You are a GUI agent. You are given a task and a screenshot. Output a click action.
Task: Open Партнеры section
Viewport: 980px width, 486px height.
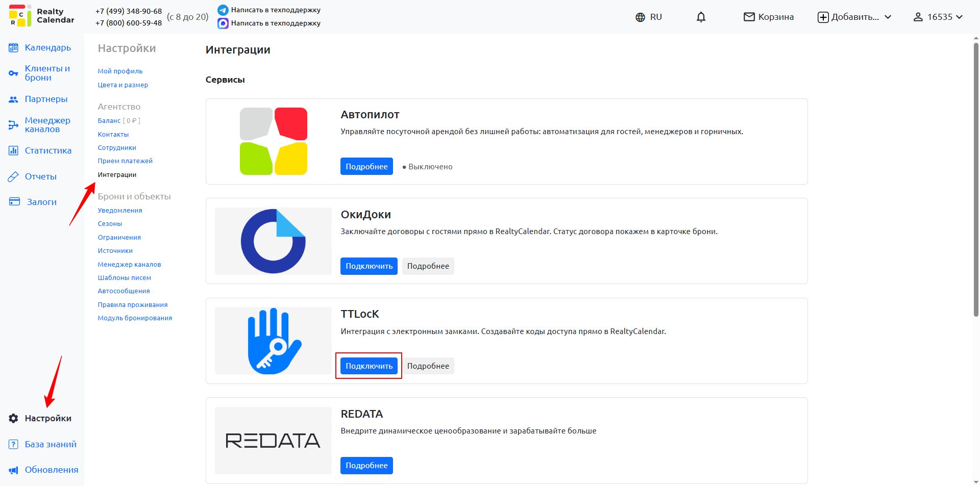click(x=46, y=99)
